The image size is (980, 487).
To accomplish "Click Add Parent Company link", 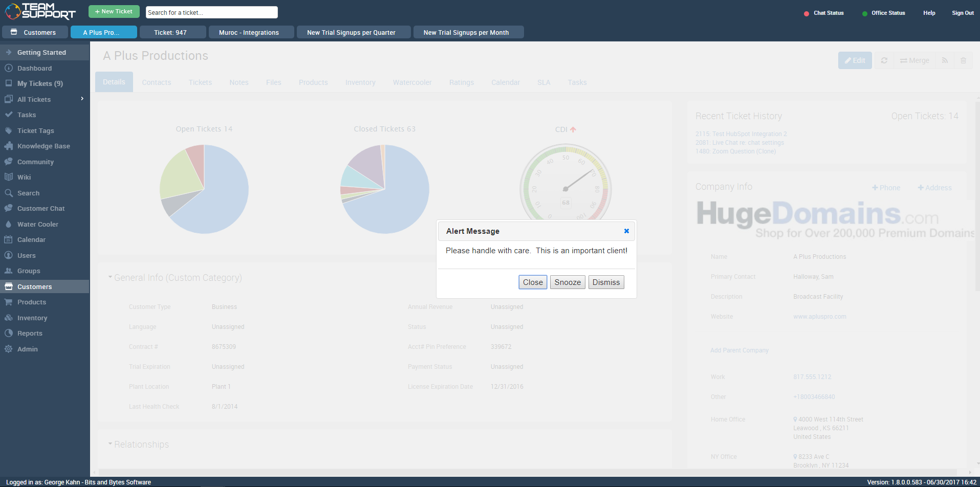I will pyautogui.click(x=739, y=350).
